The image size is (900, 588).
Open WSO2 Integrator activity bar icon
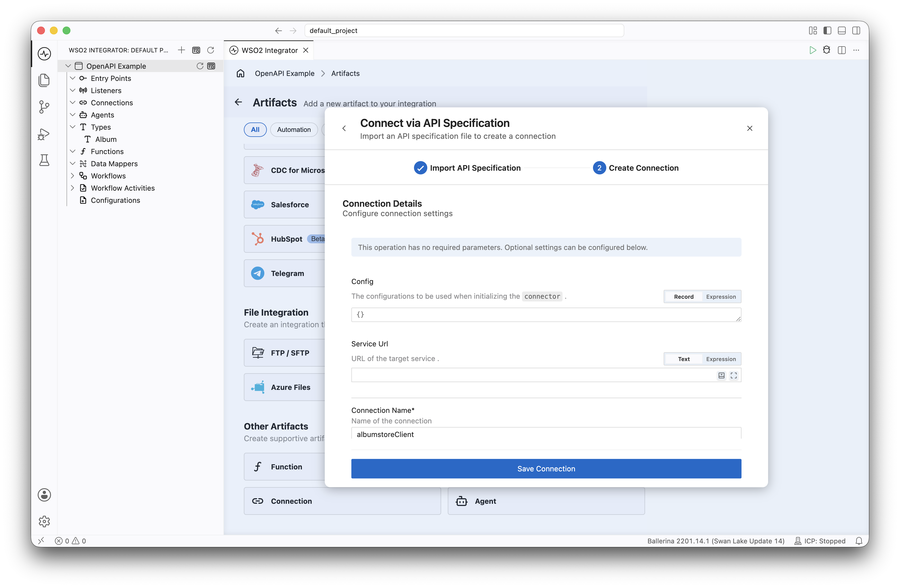(x=44, y=54)
